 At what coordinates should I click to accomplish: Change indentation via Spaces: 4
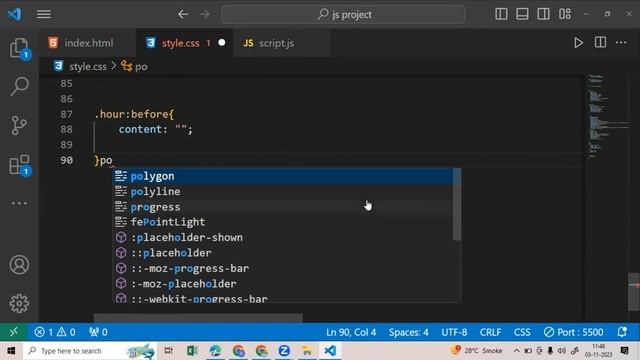tap(409, 332)
